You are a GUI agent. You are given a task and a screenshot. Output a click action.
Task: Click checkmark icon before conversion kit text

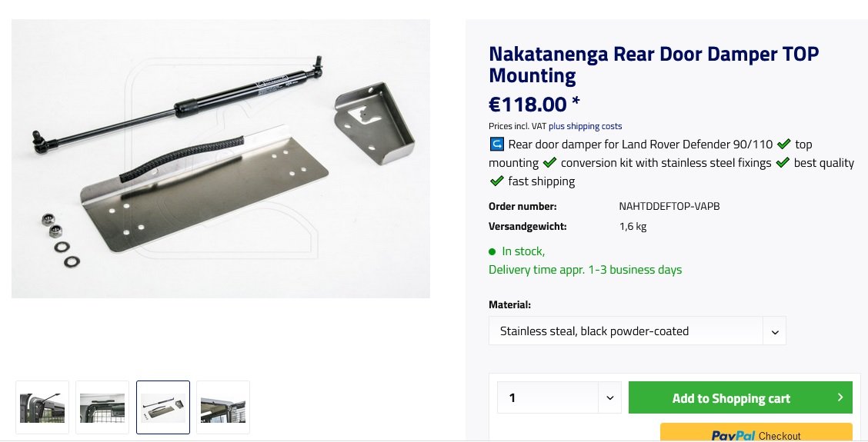click(x=549, y=163)
